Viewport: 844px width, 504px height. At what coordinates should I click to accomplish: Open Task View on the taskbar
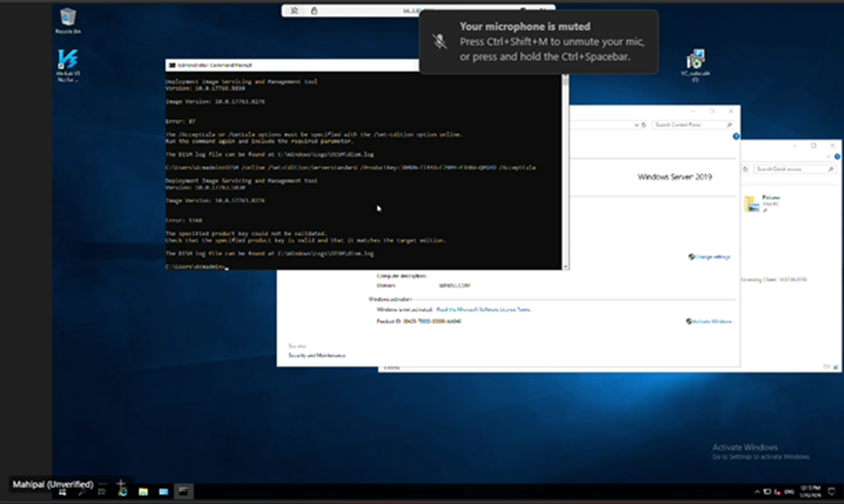pyautogui.click(x=101, y=492)
